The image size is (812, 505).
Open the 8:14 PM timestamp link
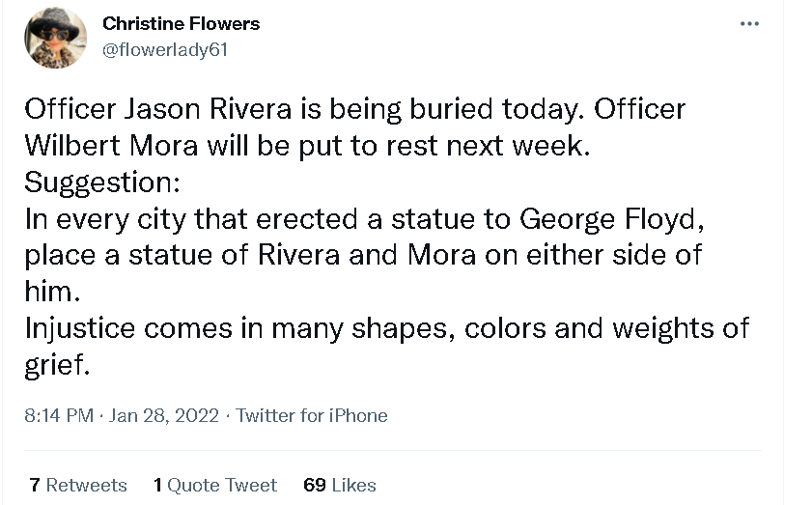pos(59,416)
